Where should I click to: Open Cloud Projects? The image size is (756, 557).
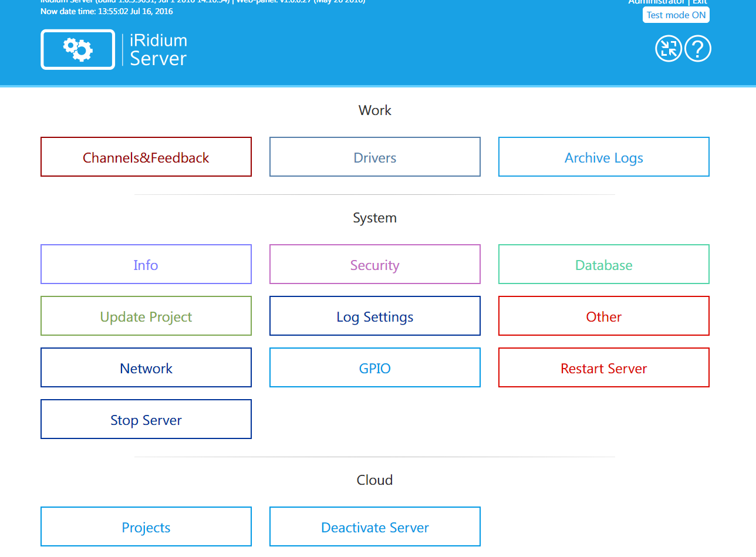pyautogui.click(x=146, y=526)
